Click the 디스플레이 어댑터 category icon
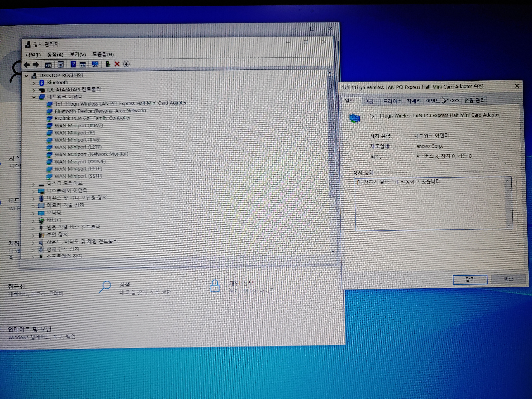The width and height of the screenshot is (532, 399). [42, 191]
